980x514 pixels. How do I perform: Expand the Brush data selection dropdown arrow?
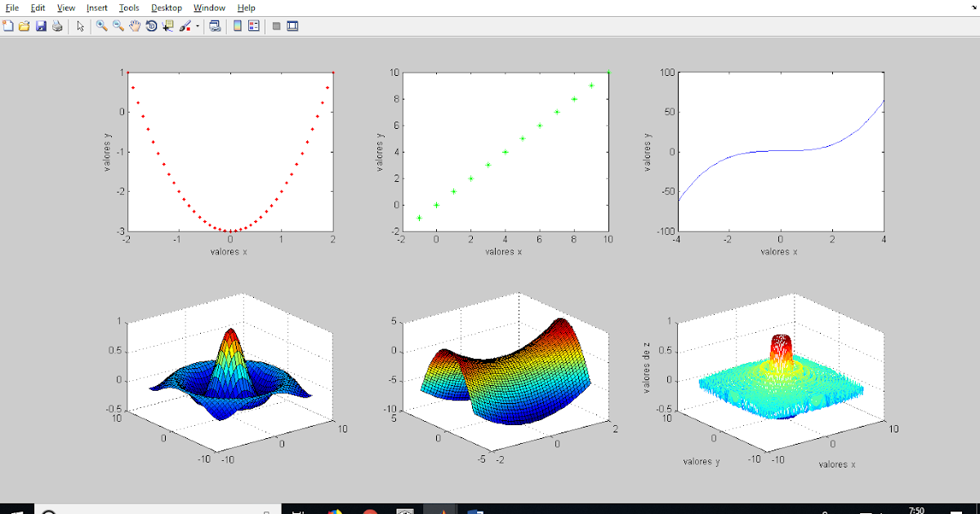pyautogui.click(x=198, y=25)
